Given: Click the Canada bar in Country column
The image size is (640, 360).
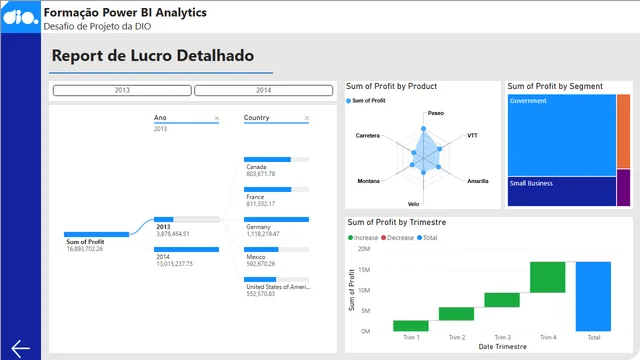Looking at the screenshot, I should click(x=276, y=160).
